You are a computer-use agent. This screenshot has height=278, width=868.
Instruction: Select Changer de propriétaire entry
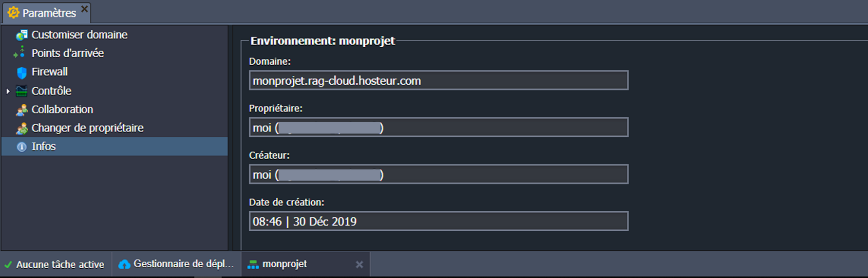pyautogui.click(x=87, y=128)
